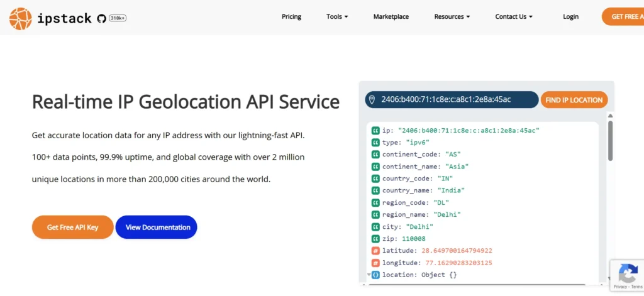Click object braces icon beside location
This screenshot has width=644, height=296.
pos(375,275)
